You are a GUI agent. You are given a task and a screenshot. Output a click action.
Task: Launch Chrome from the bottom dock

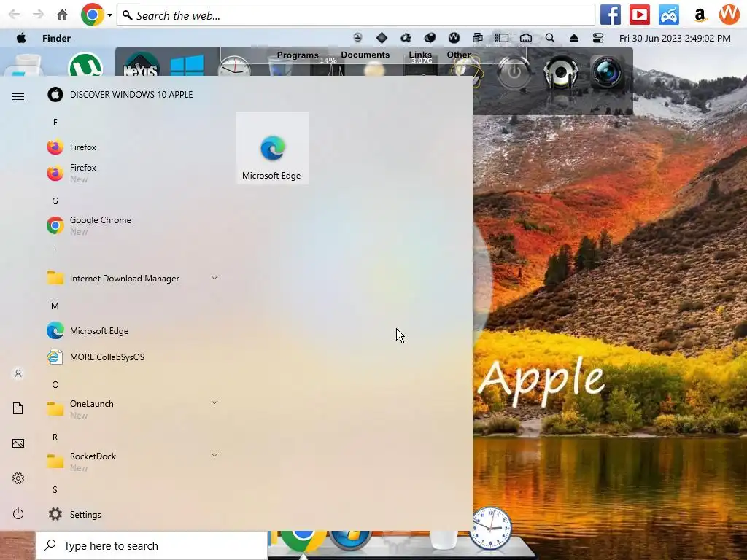click(x=303, y=542)
